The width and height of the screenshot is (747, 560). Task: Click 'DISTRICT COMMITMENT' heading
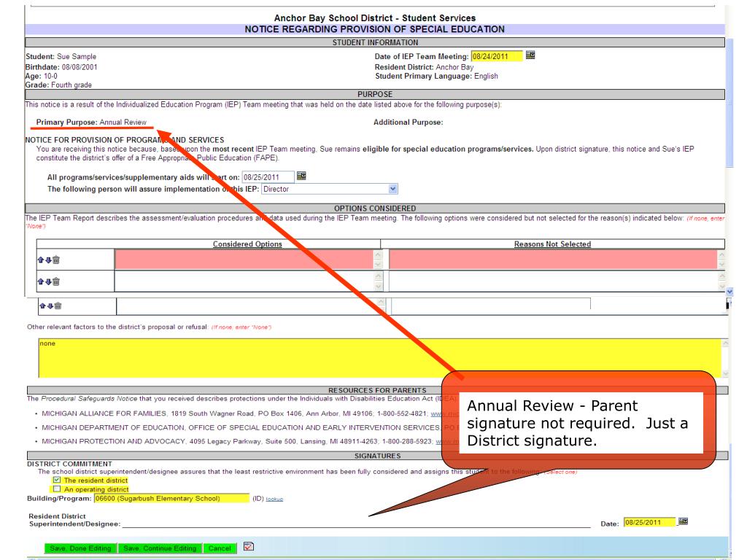[x=69, y=464]
